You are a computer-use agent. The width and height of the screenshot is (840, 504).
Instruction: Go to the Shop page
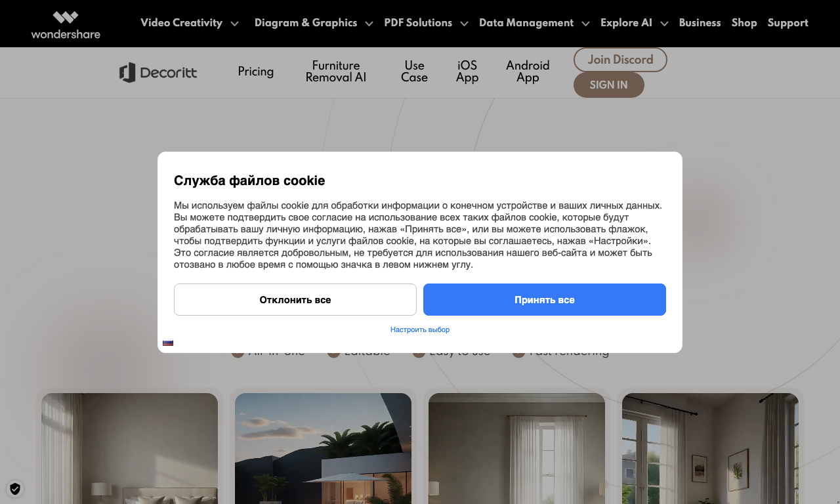(x=744, y=23)
